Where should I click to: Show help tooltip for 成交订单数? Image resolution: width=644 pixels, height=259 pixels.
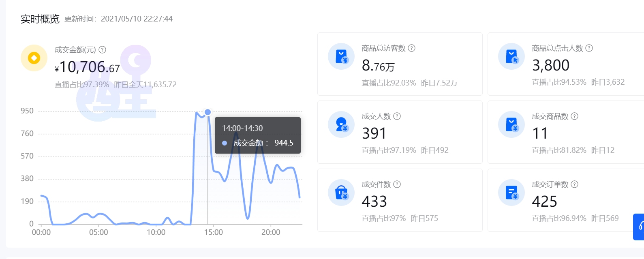point(575,184)
